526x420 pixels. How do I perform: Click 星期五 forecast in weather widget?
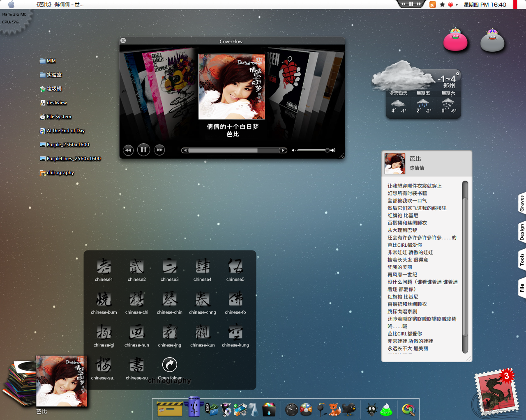click(423, 103)
